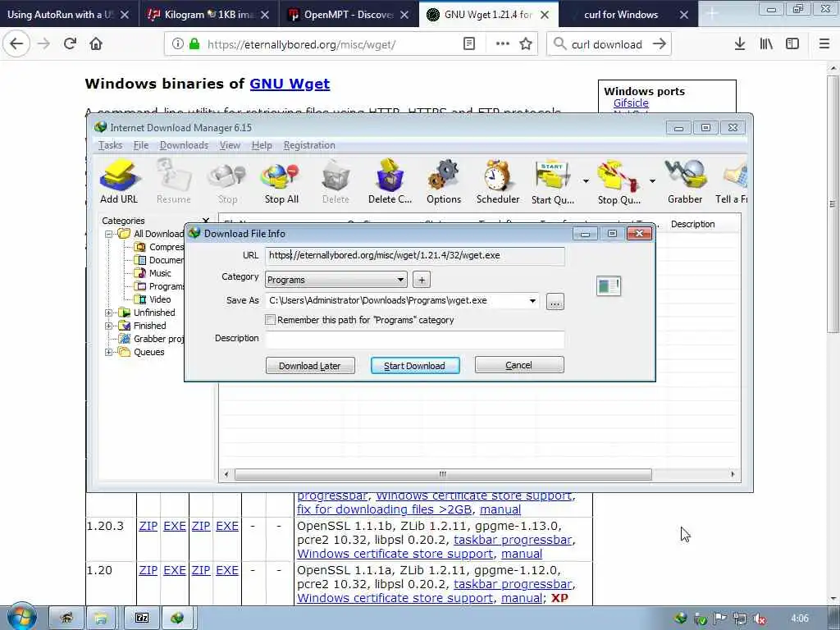
Task: Open 7-Zip from the taskbar
Action: point(142,619)
